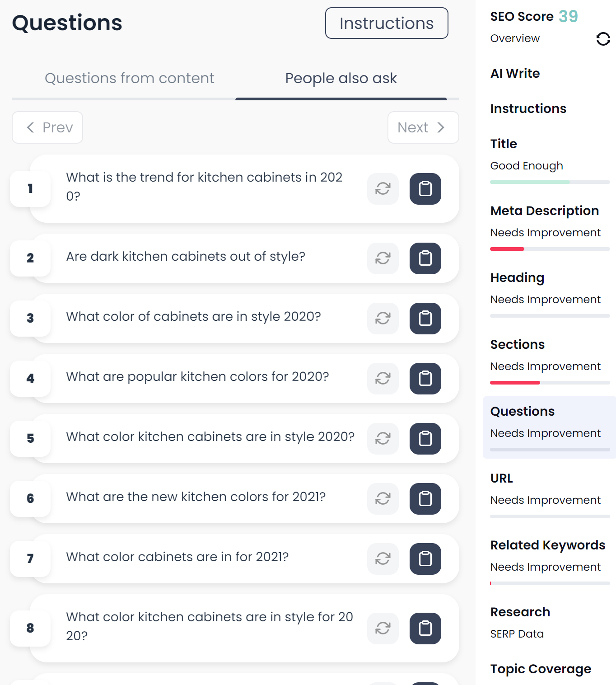Go to the Next page of questions
Viewport: 616px width, 685px height.
point(423,127)
